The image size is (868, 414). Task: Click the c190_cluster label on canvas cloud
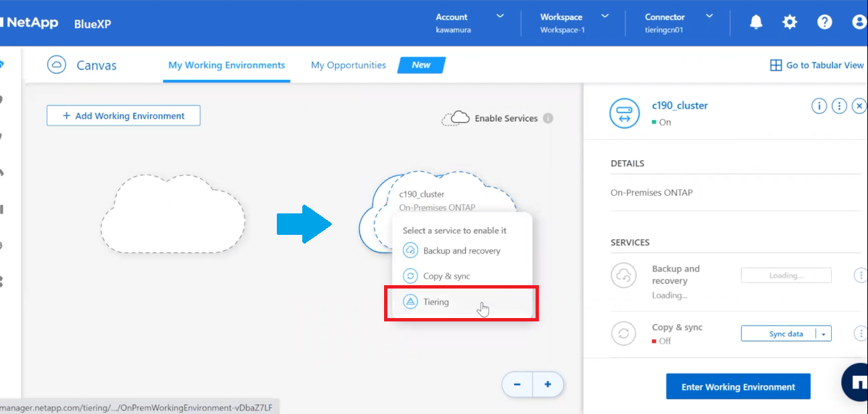pos(422,195)
